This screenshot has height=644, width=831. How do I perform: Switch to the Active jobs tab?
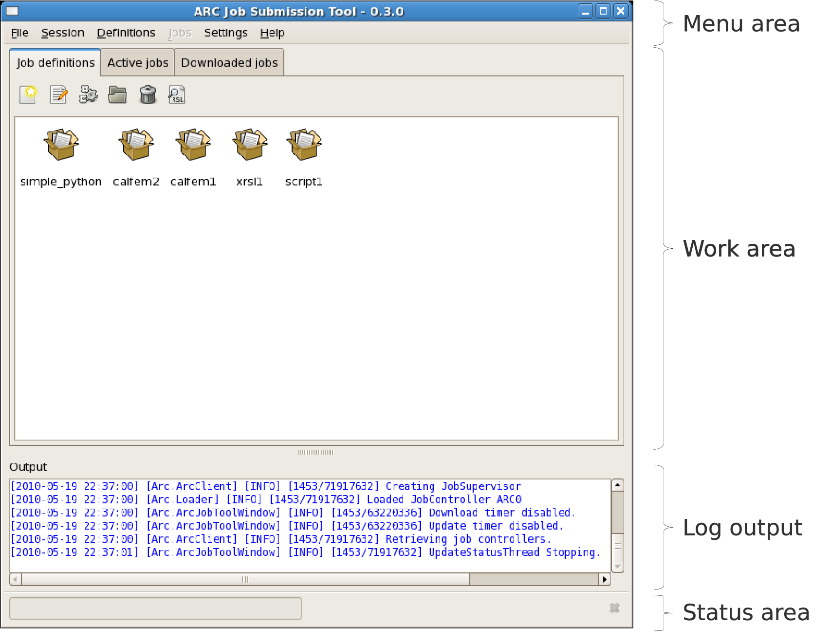[x=138, y=63]
